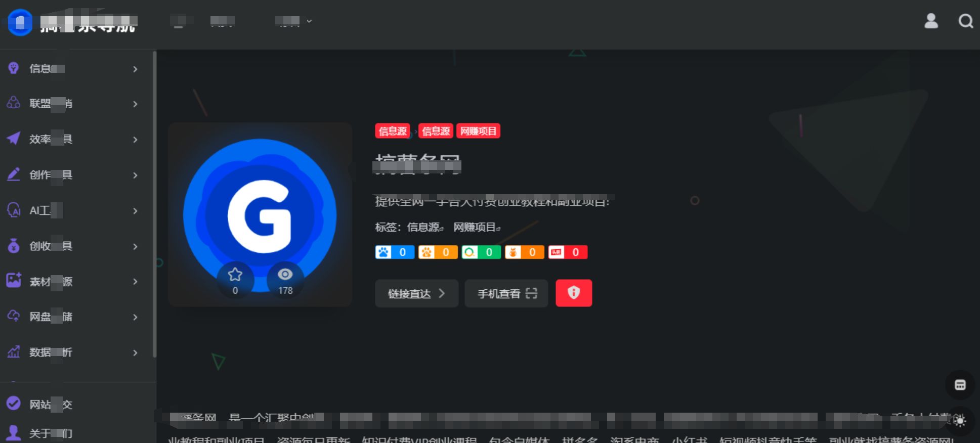This screenshot has height=443, width=980.
Task: Click the money bag icon for 创收
Action: coord(14,246)
